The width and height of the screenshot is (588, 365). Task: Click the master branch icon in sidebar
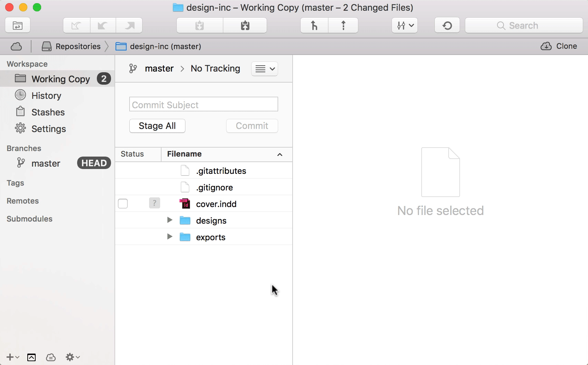point(21,163)
